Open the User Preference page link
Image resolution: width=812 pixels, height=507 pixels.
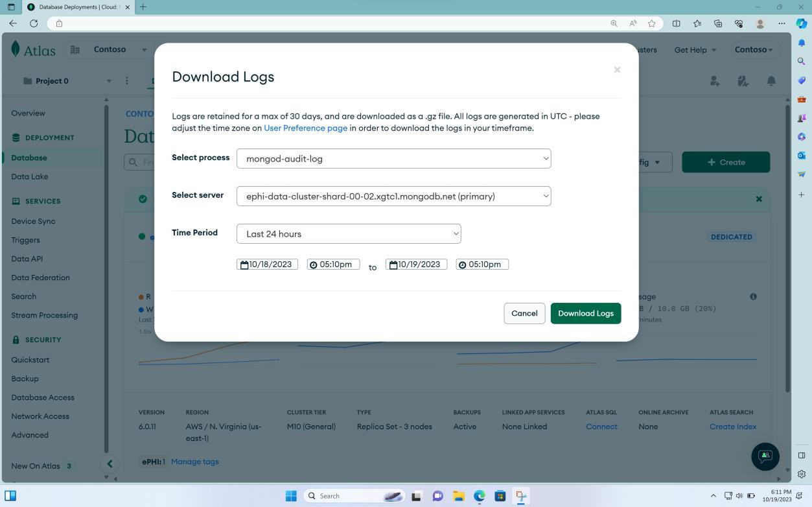[x=305, y=128]
